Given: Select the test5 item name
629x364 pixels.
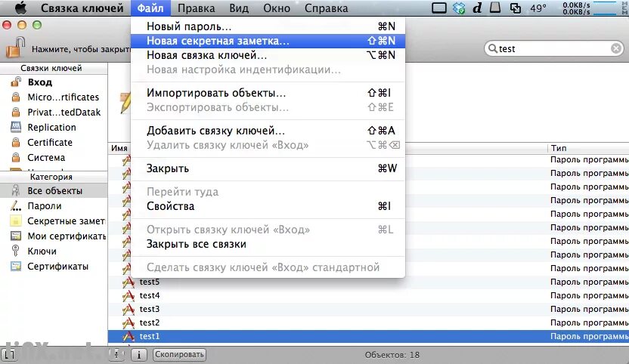Looking at the screenshot, I should 150,282.
